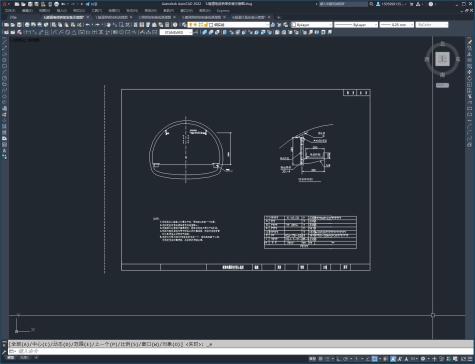The width and height of the screenshot is (475, 364).
Task: Click the Autodesk App Store cart icon
Action: coord(412,4)
